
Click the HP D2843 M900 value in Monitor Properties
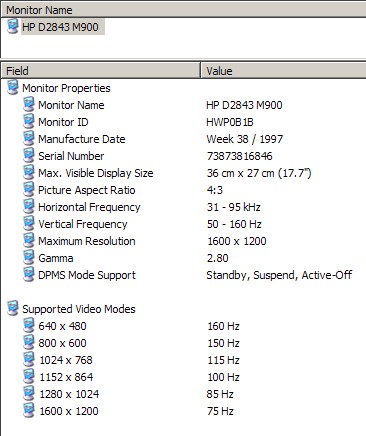(x=244, y=105)
